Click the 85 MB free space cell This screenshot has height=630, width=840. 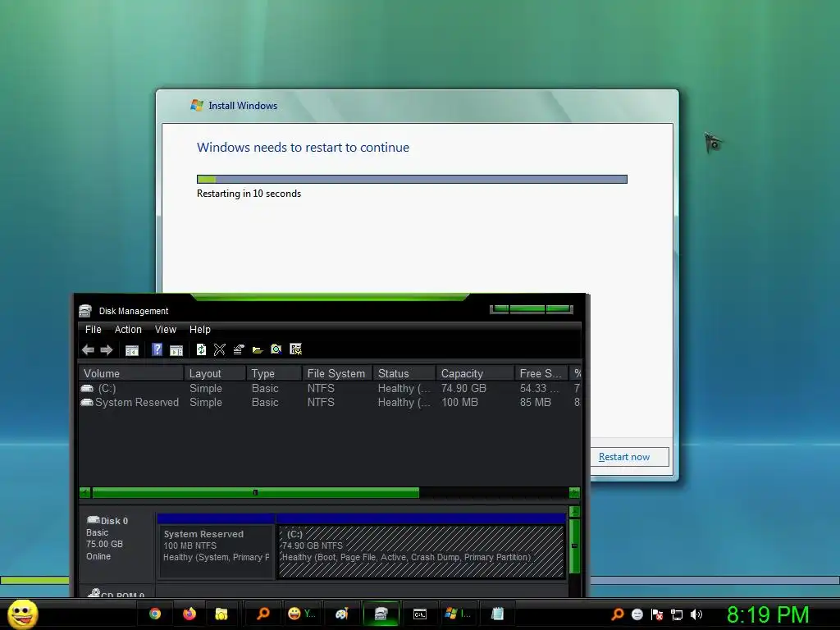click(535, 402)
